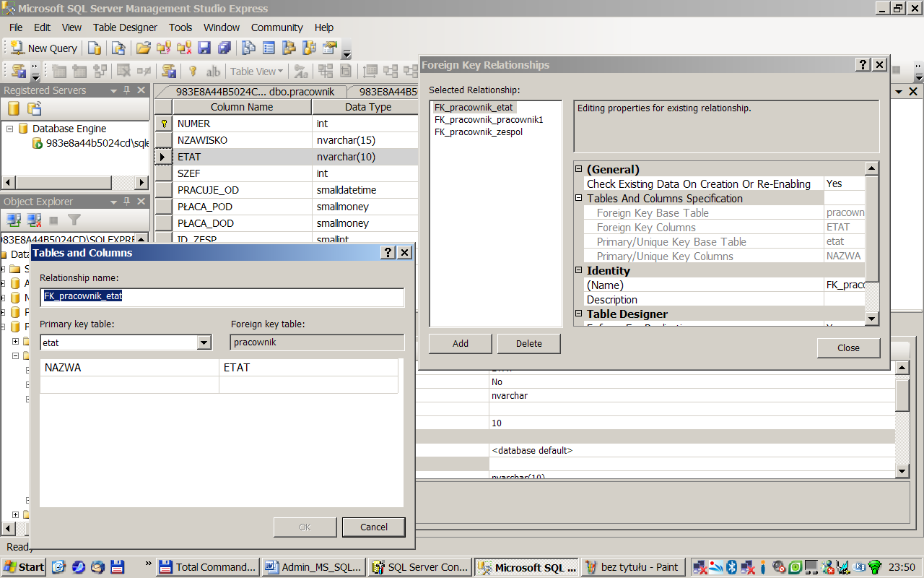Collapse the Identity property section

click(578, 270)
